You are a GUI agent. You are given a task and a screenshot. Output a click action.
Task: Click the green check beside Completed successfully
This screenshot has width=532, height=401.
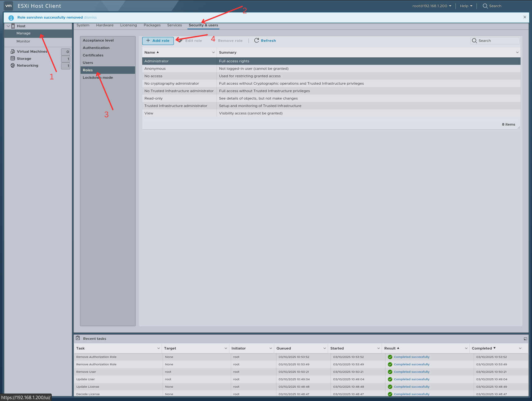coord(390,357)
